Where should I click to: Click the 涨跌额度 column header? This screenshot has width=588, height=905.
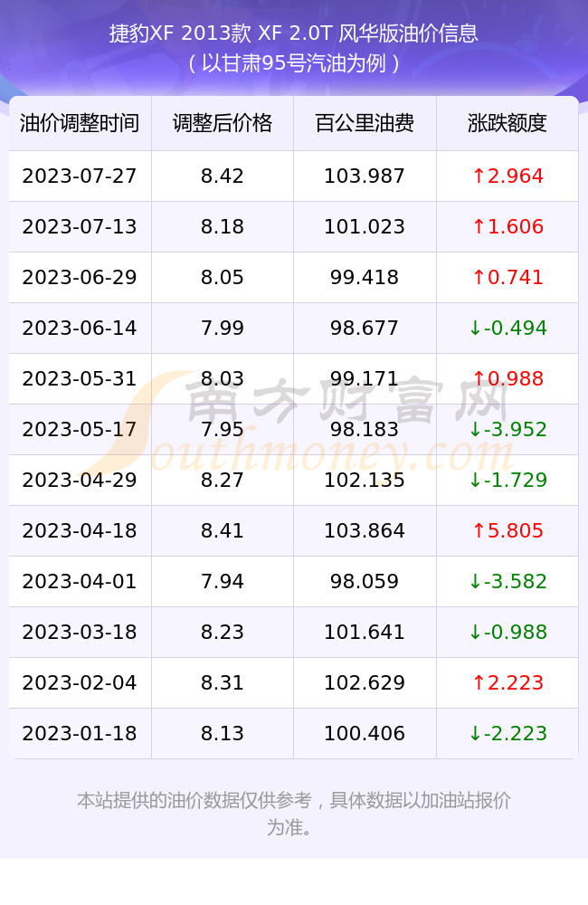[x=507, y=123]
